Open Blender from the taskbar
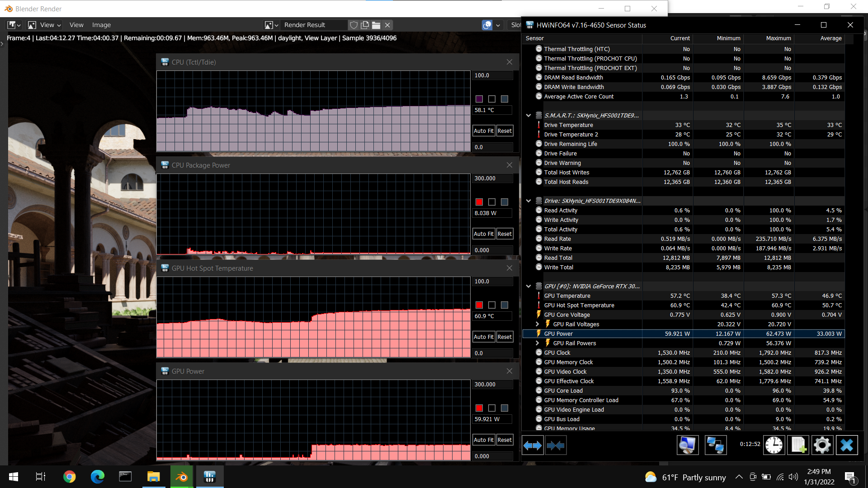868x488 pixels. [182, 477]
